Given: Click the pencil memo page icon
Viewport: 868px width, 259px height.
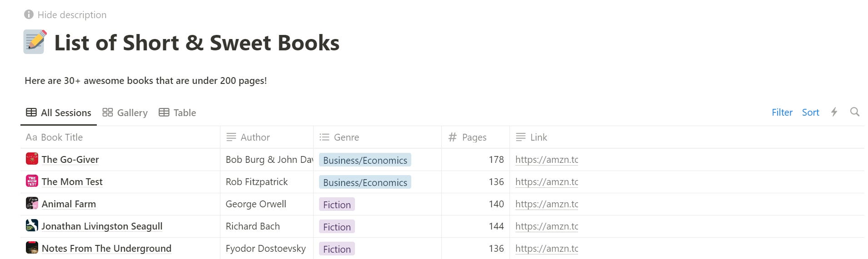Looking at the screenshot, I should pyautogui.click(x=35, y=42).
